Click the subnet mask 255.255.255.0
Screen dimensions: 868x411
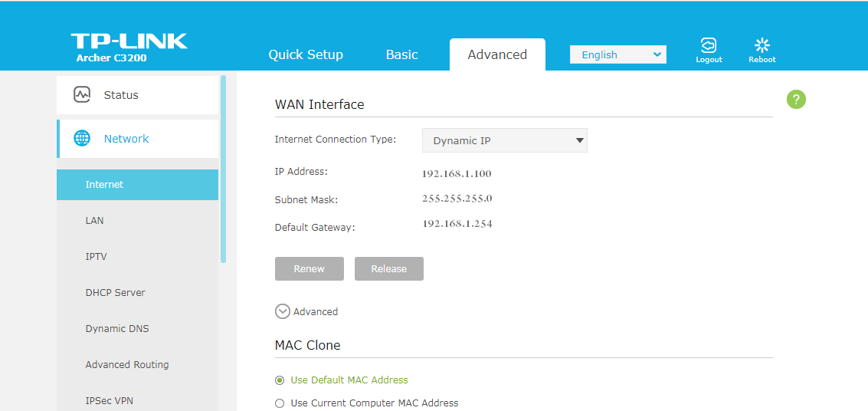pos(457,199)
